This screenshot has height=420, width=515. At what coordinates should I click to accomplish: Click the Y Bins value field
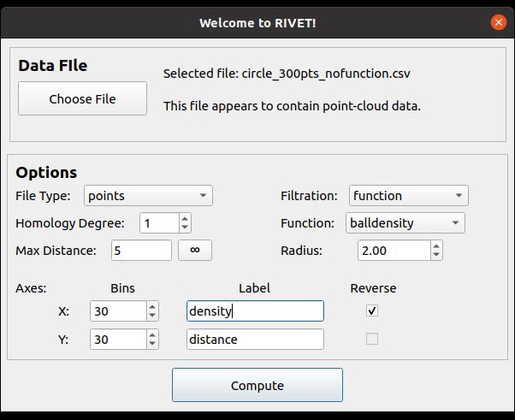point(118,340)
